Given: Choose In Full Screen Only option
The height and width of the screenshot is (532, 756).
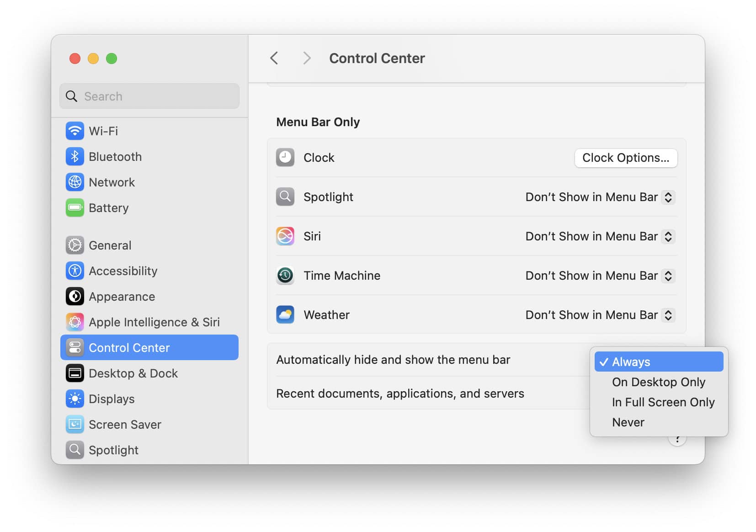Looking at the screenshot, I should (659, 402).
